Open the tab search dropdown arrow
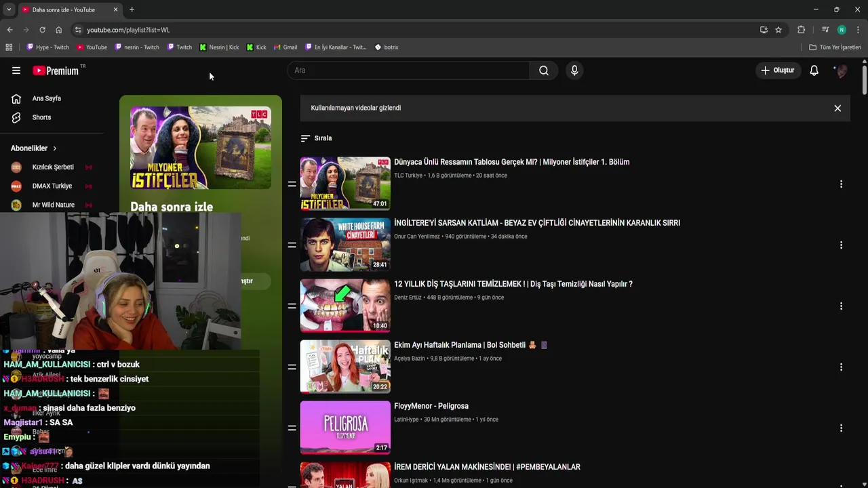Screen dimensions: 868x488 click(8, 9)
